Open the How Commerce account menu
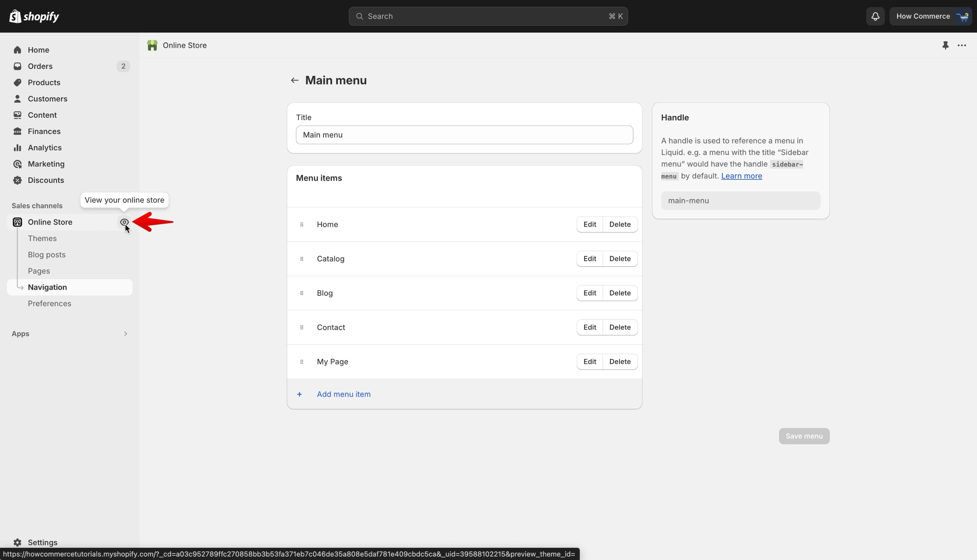The image size is (977, 560). (x=931, y=16)
